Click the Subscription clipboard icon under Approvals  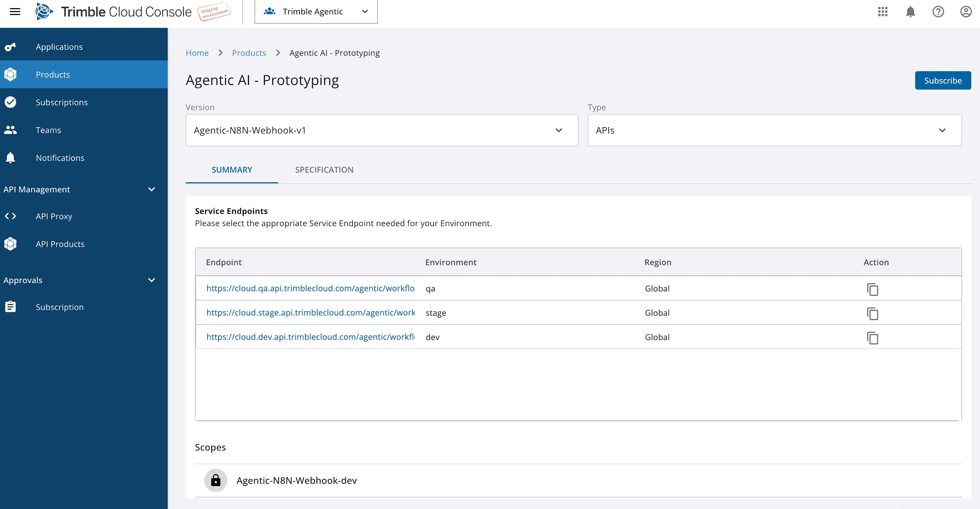coord(10,307)
